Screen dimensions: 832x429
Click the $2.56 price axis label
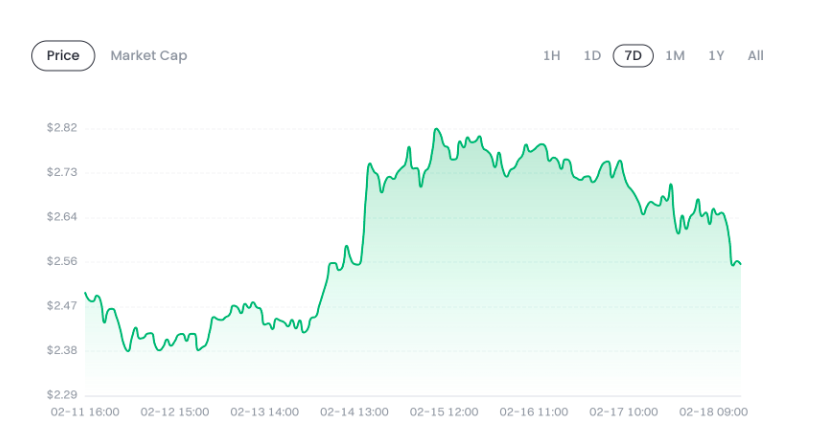coord(62,261)
